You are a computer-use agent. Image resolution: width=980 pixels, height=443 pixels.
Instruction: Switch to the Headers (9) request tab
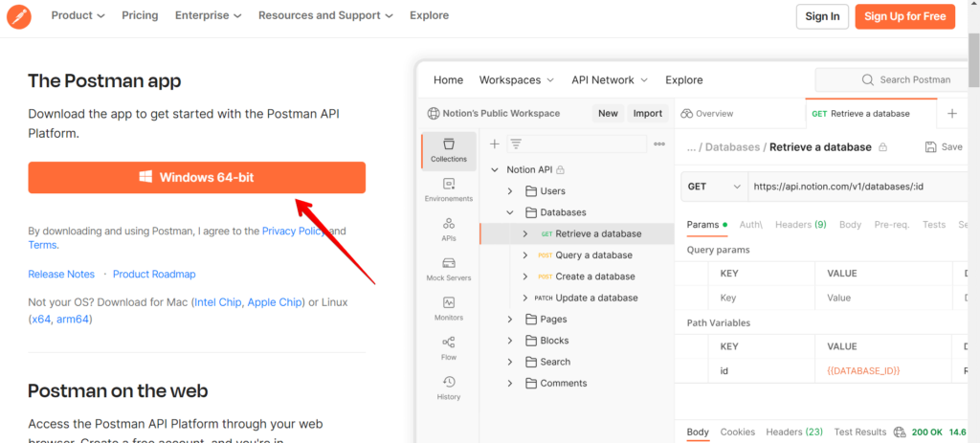(x=801, y=225)
